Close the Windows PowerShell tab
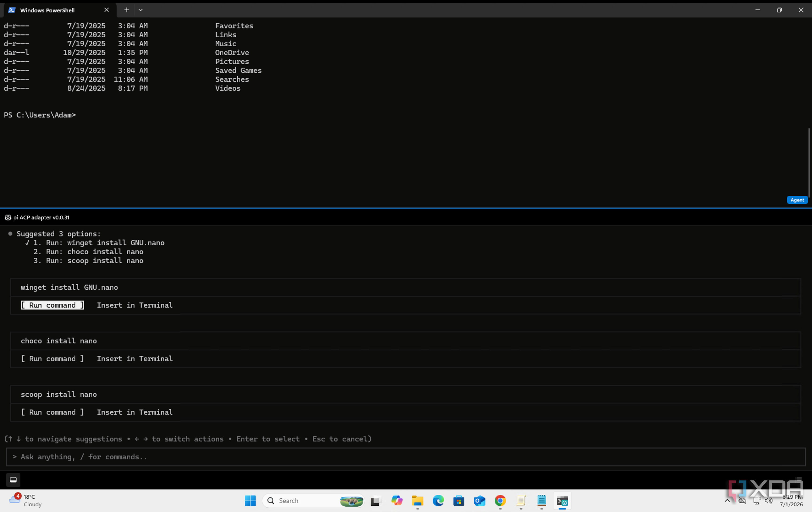This screenshot has height=512, width=812. pos(107,10)
